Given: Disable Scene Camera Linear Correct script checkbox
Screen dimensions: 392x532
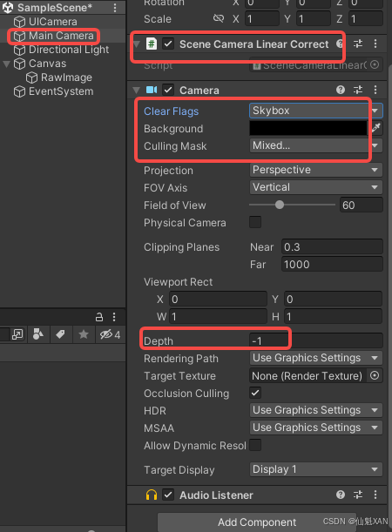Looking at the screenshot, I should 168,44.
